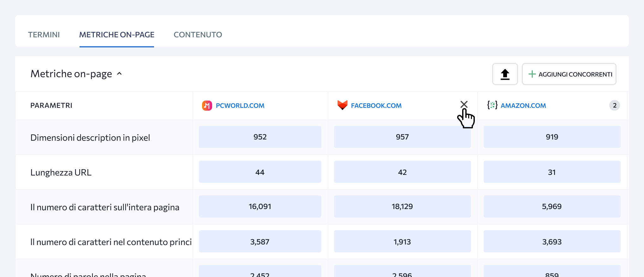Viewport: 644px width, 277px height.
Task: Click the value 919 for amazon.com
Action: pos(552,137)
